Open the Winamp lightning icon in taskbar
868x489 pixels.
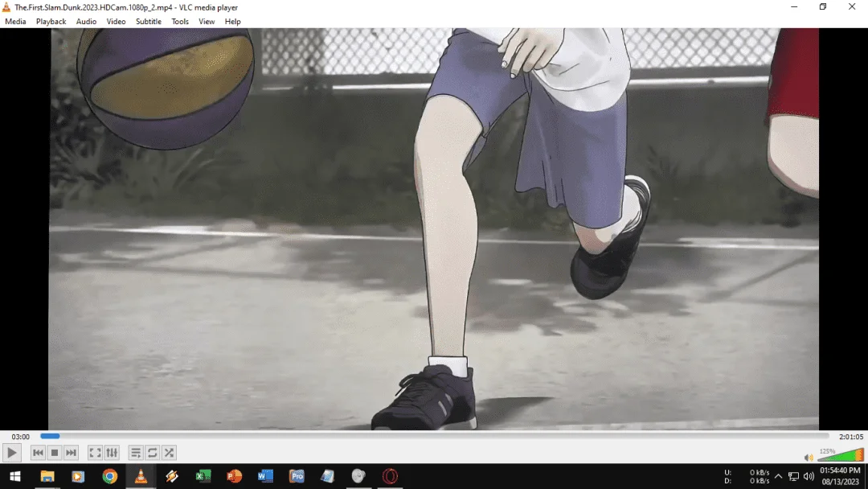tap(172, 476)
